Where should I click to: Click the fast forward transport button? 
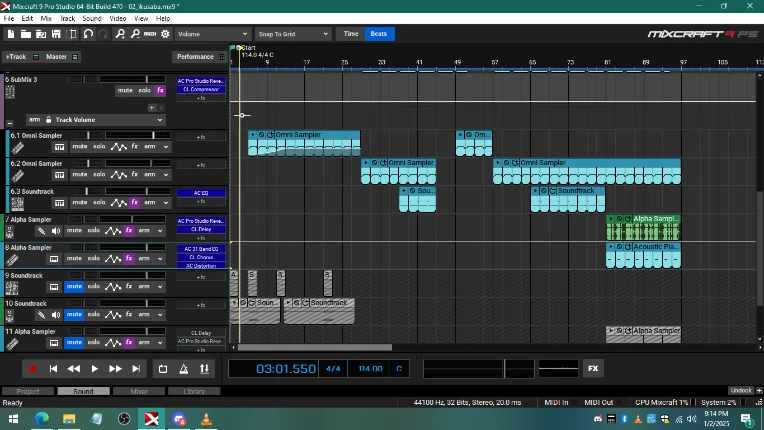115,369
